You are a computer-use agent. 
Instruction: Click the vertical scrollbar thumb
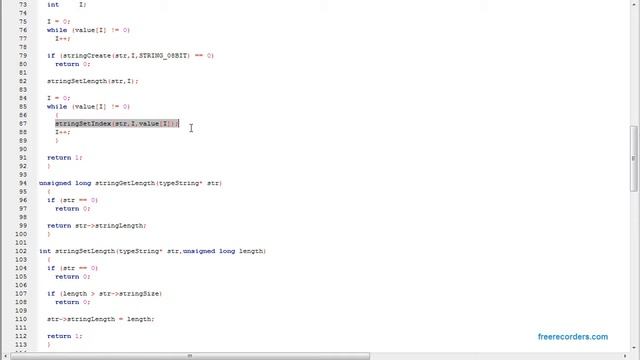click(633, 158)
